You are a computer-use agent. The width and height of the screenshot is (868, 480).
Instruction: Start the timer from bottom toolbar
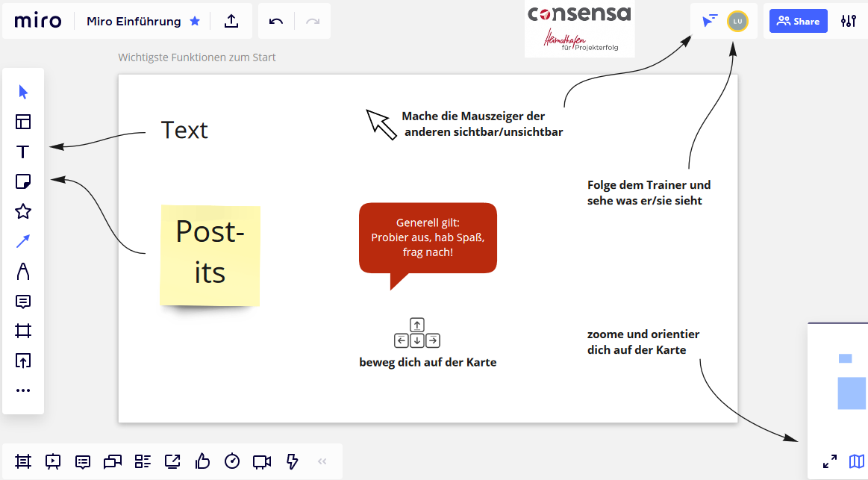pyautogui.click(x=232, y=461)
